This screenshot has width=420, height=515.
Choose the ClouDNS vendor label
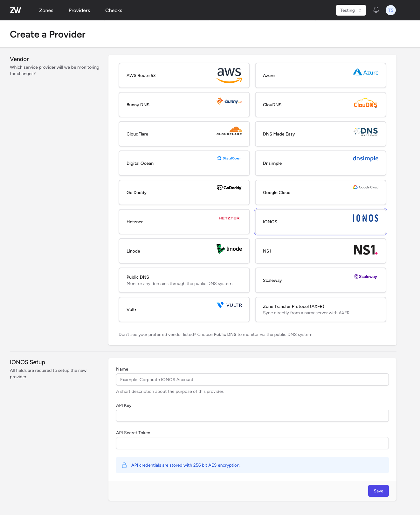click(272, 105)
